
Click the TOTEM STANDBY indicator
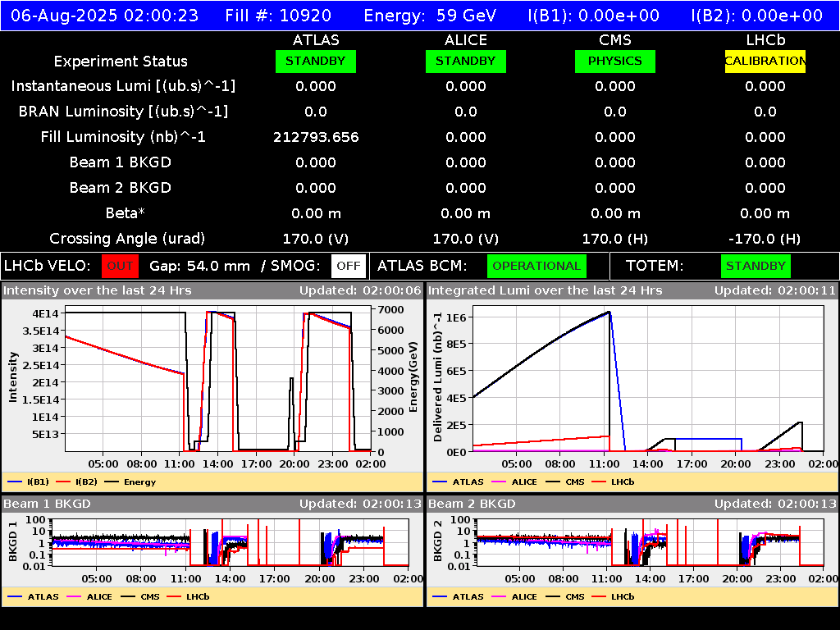coord(756,266)
